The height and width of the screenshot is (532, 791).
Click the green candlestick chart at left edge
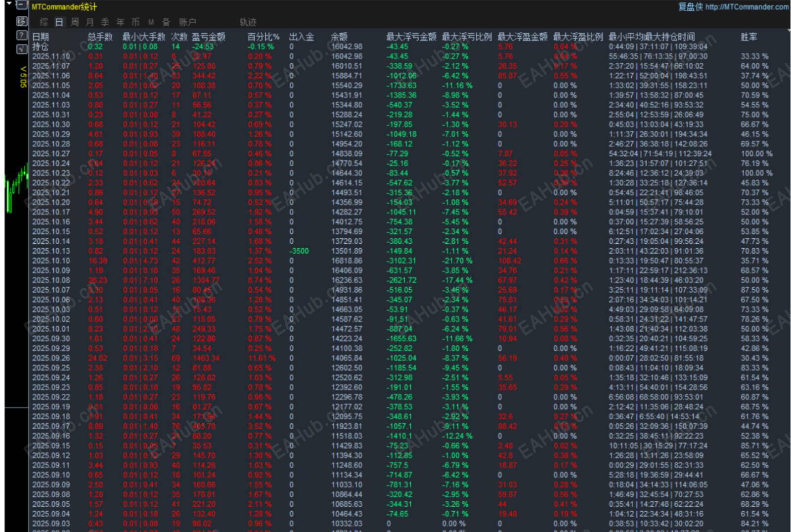[16, 187]
